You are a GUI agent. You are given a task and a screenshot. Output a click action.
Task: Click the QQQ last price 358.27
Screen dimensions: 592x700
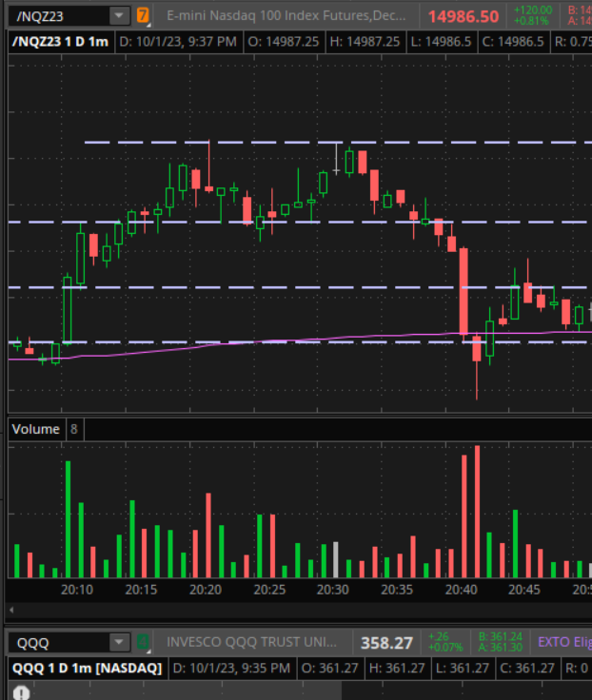point(386,643)
